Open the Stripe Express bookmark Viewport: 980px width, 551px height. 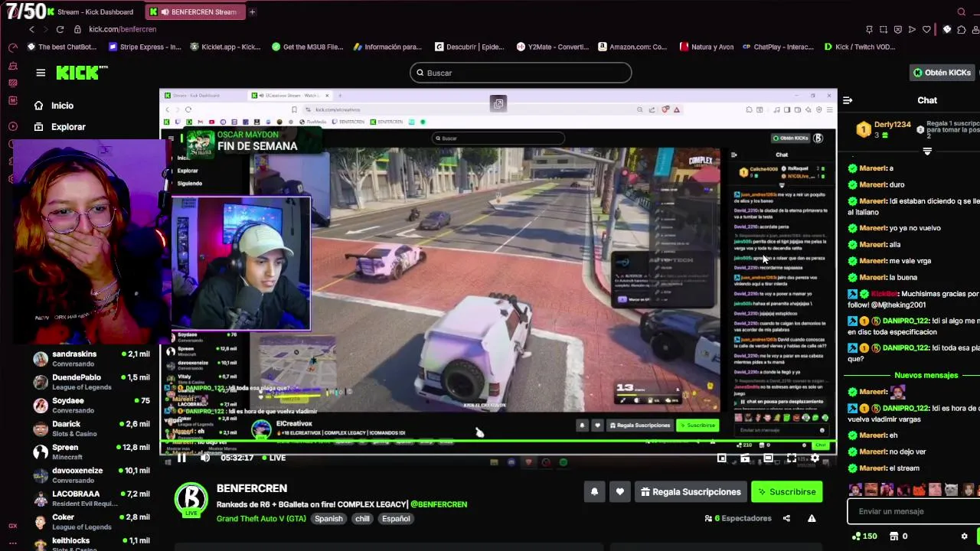pyautogui.click(x=145, y=47)
